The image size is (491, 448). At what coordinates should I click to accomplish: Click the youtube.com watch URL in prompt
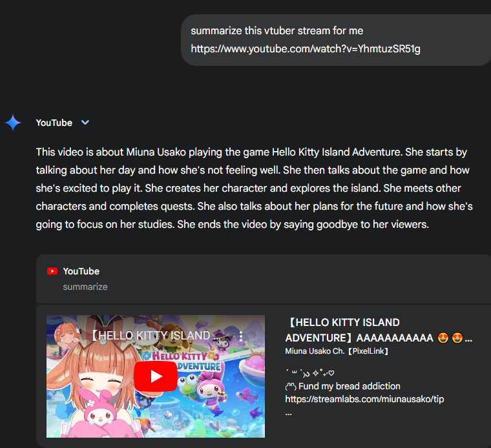point(306,49)
